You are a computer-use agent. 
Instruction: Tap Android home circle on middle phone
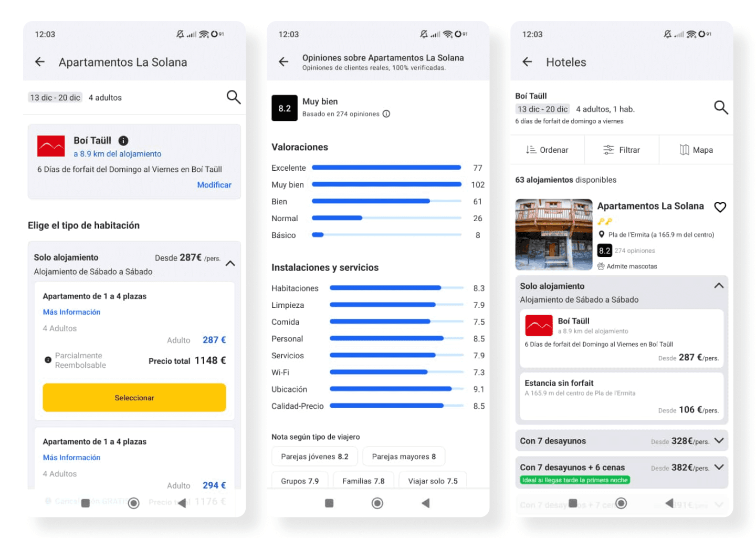click(377, 503)
